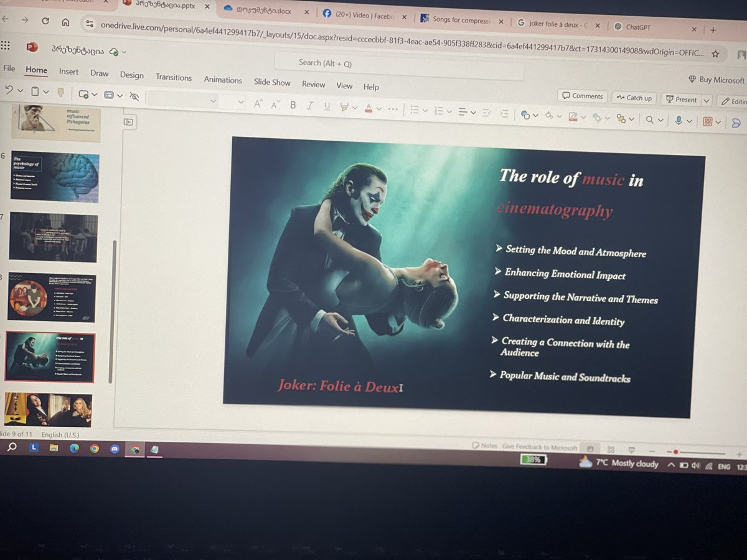Switch to the ChatGPT browser tab
The height and width of the screenshot is (560, 747).
pyautogui.click(x=638, y=27)
